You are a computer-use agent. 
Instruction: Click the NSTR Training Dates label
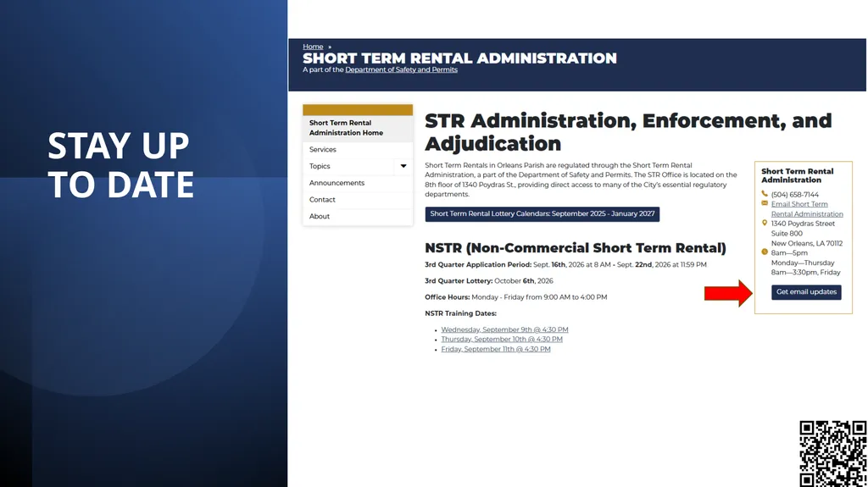(460, 313)
